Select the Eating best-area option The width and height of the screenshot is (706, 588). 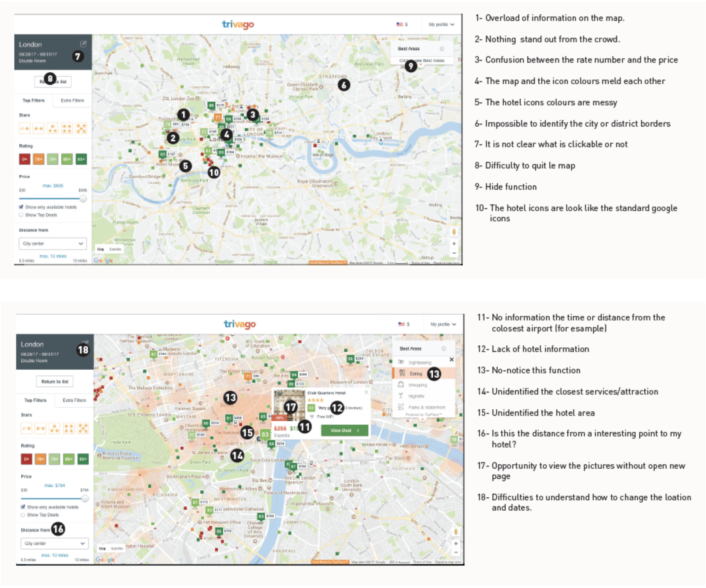pos(415,374)
